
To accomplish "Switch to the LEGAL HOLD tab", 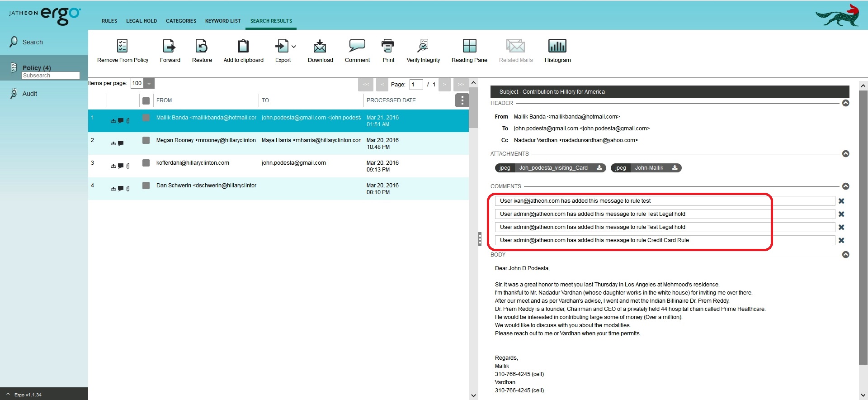I will click(142, 21).
